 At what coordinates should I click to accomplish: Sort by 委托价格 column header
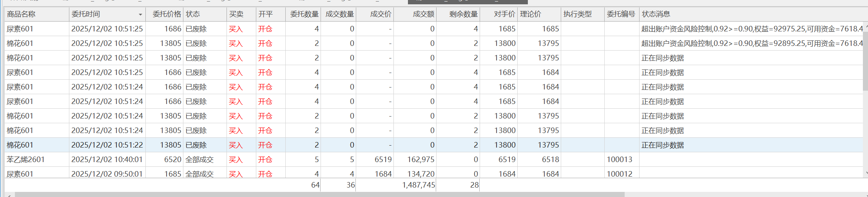(167, 15)
